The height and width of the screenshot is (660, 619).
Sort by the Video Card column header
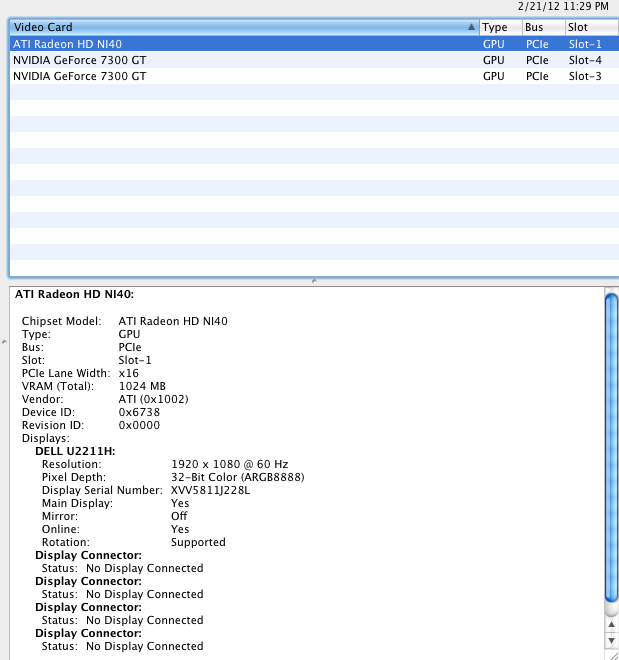click(x=244, y=27)
